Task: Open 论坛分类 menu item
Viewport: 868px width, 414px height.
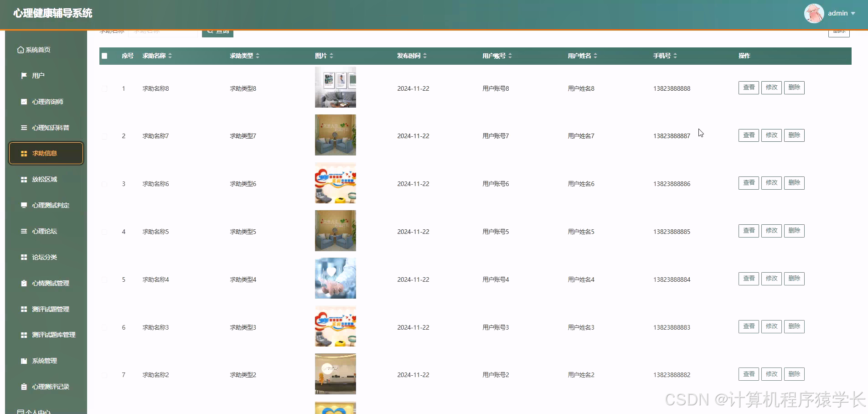Action: click(46, 257)
